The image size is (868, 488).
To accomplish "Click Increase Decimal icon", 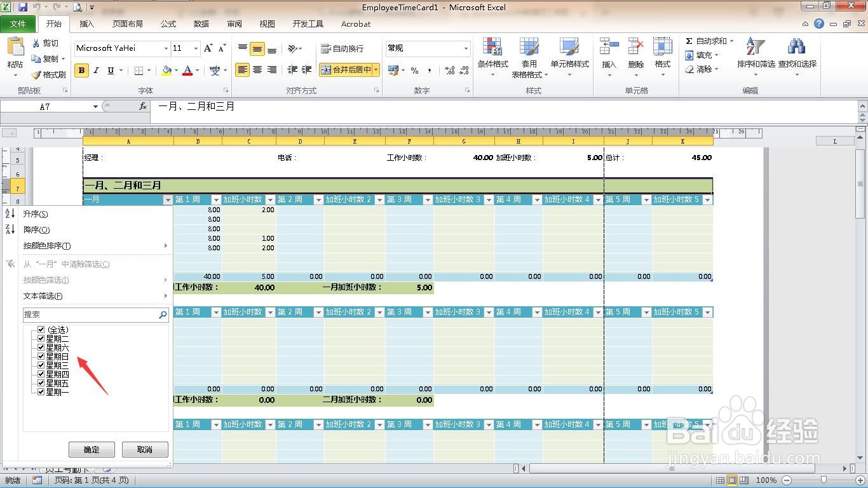I will (450, 71).
